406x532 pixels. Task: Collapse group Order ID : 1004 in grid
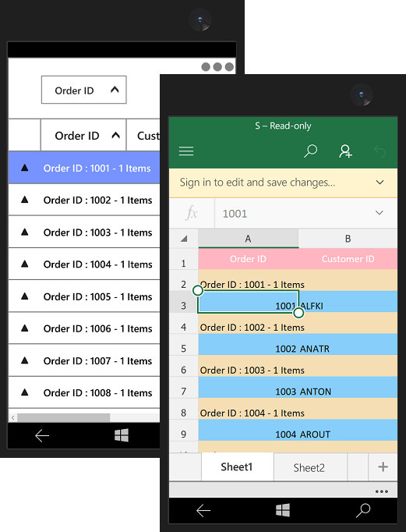point(24,264)
